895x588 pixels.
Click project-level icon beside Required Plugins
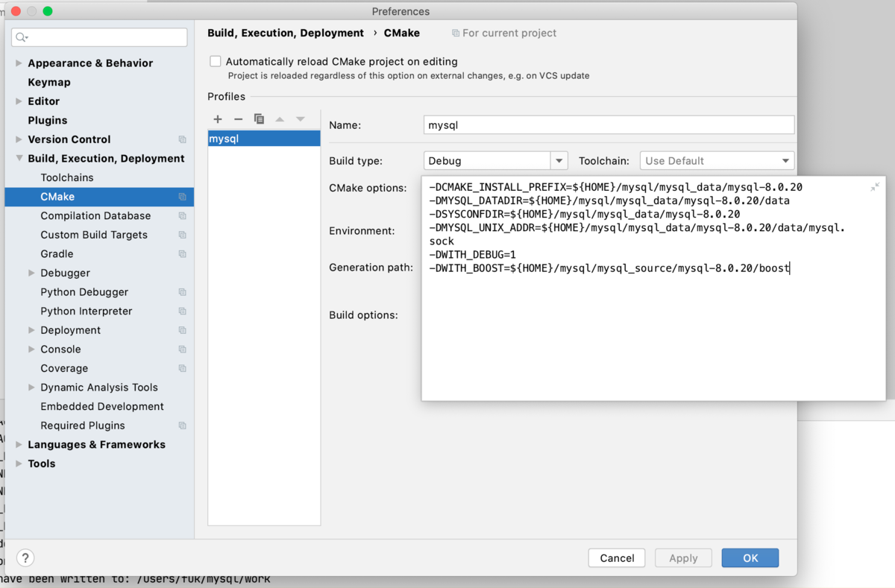(182, 426)
